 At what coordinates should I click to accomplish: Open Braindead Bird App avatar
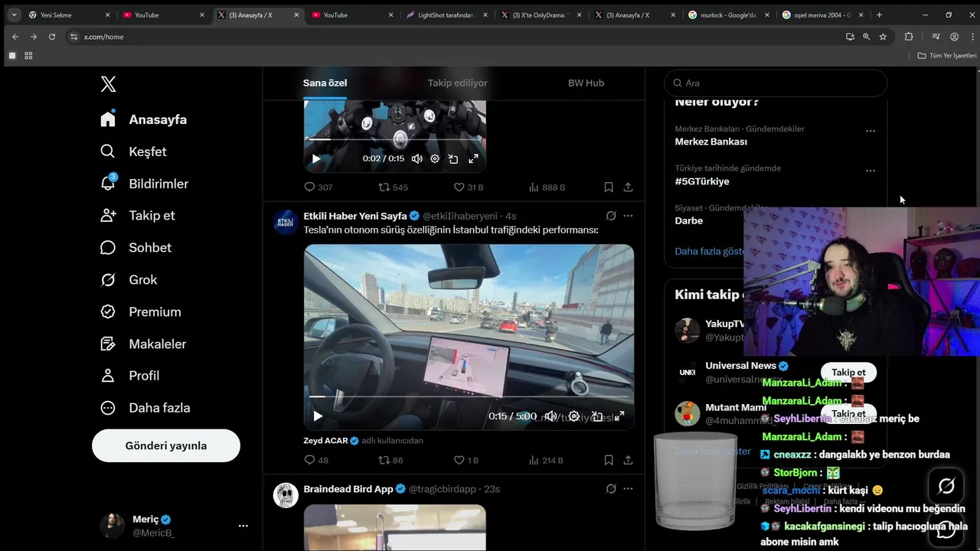286,494
